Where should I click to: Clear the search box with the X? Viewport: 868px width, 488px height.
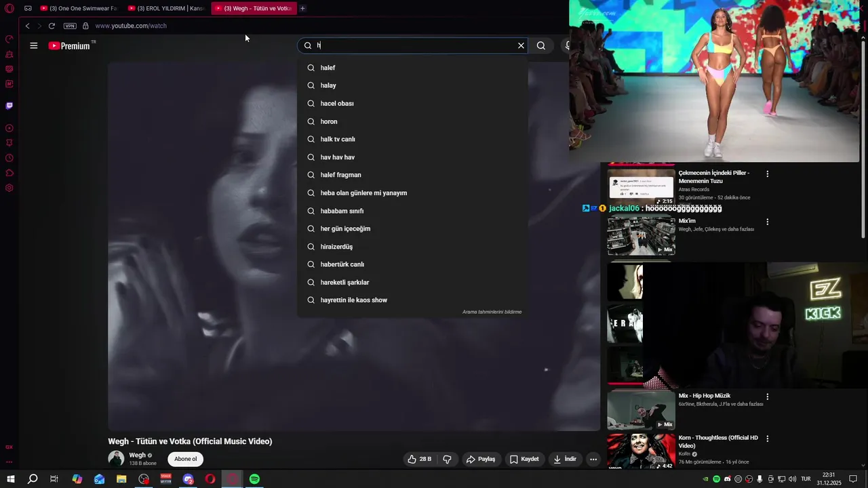point(521,45)
